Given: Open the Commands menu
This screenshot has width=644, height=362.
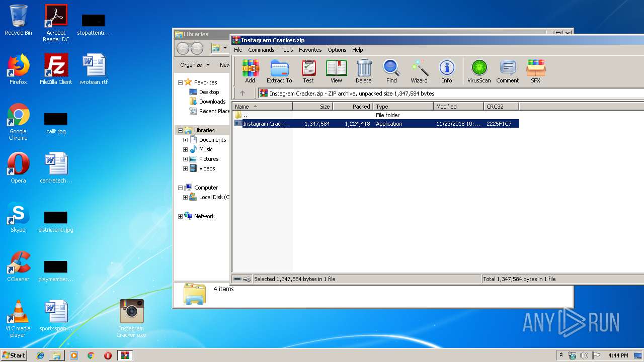Looking at the screenshot, I should pyautogui.click(x=261, y=50).
